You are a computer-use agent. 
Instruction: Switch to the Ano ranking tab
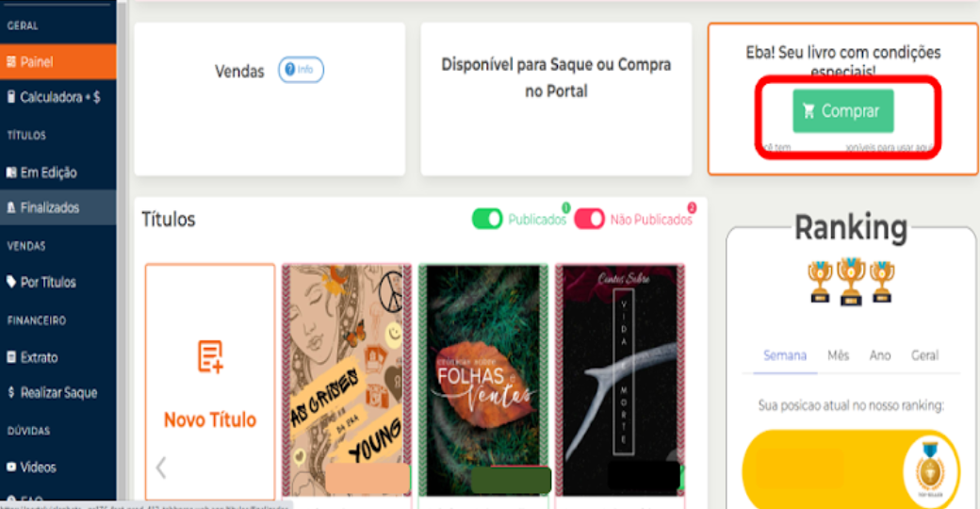tap(880, 355)
